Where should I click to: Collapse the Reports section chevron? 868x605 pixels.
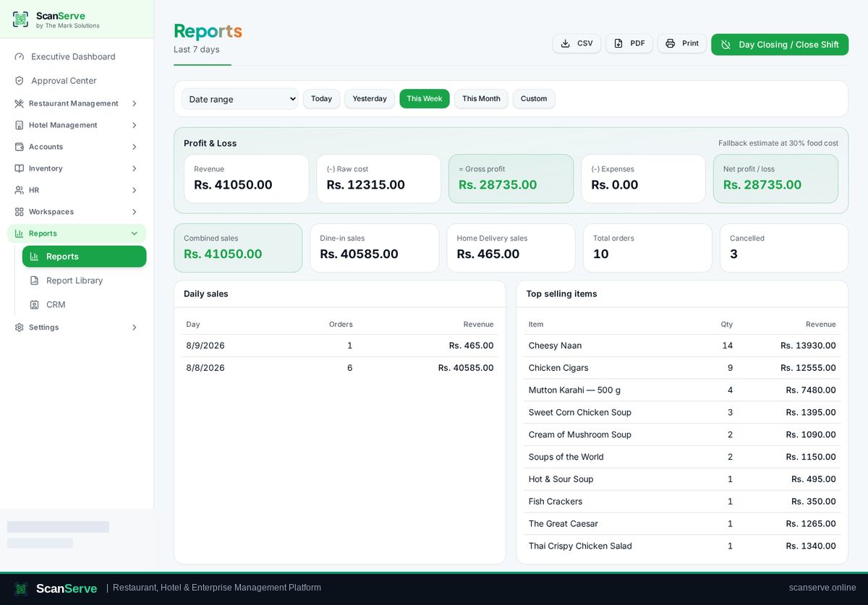coord(135,233)
